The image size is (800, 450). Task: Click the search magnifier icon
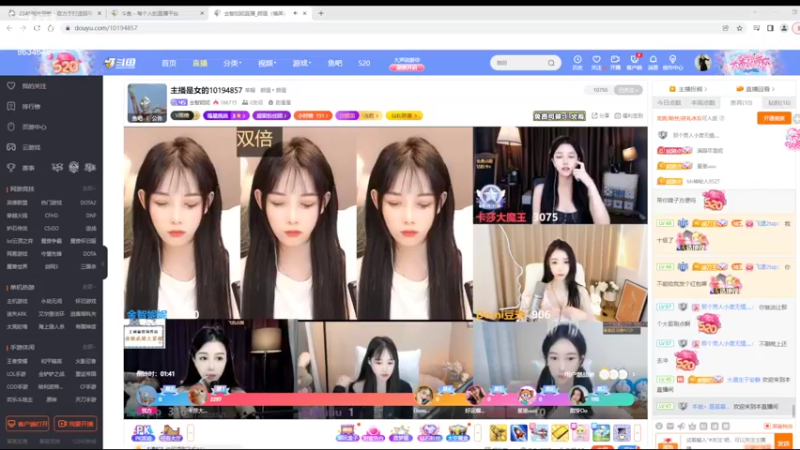(551, 63)
